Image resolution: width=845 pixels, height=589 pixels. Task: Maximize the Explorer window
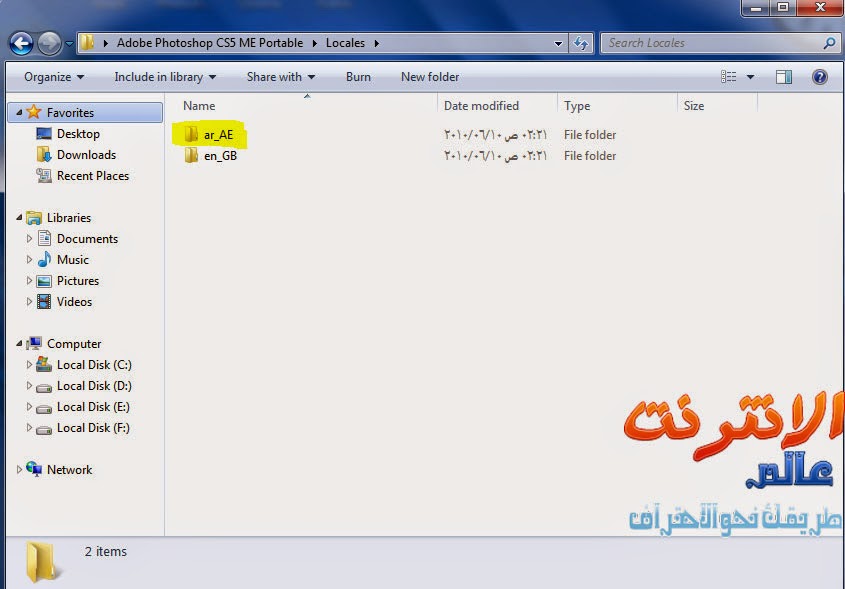(x=783, y=7)
